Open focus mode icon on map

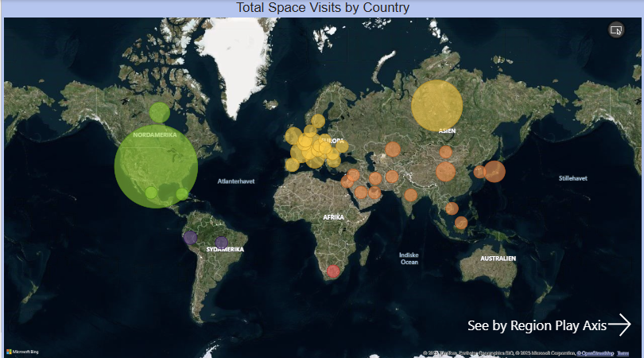[x=616, y=30]
